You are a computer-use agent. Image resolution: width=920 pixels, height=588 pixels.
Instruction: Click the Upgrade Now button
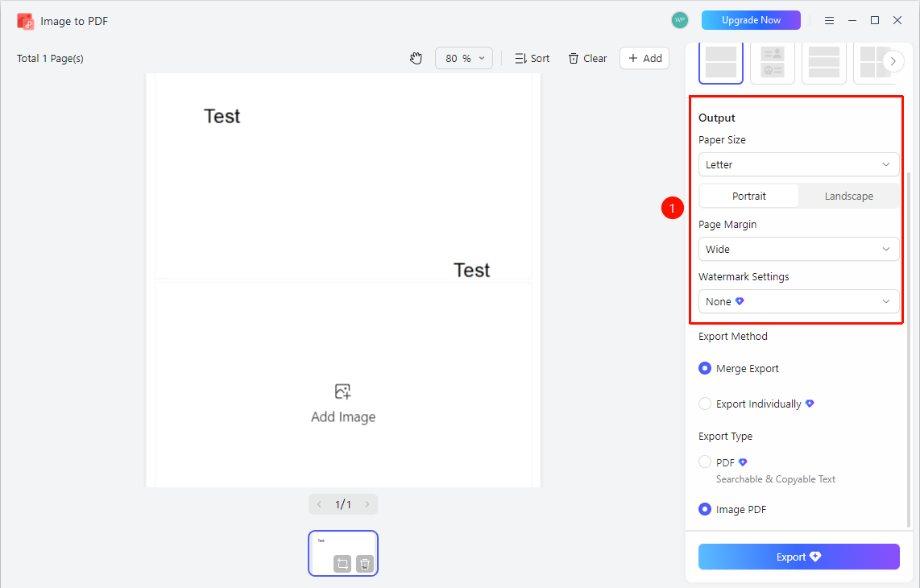[x=751, y=20]
